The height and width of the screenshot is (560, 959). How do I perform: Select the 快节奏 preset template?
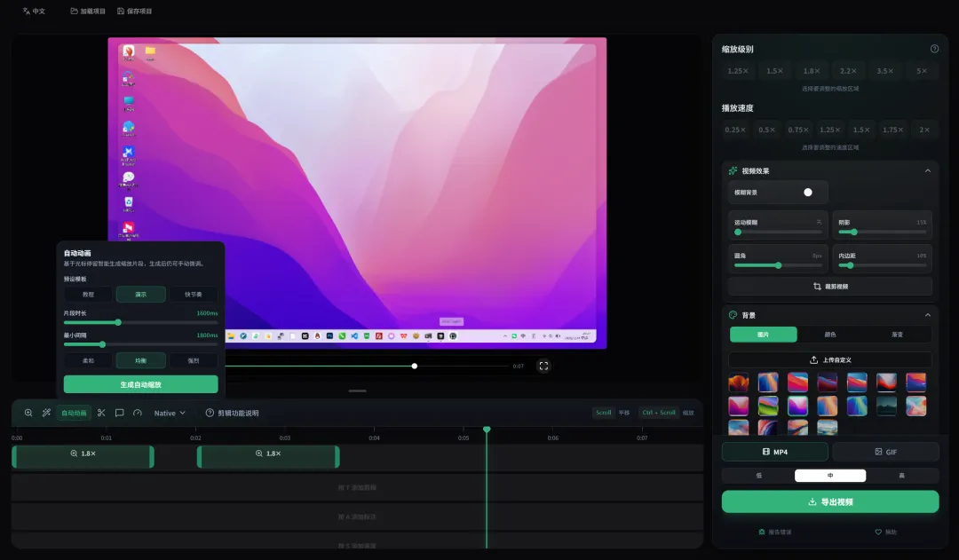coord(194,294)
